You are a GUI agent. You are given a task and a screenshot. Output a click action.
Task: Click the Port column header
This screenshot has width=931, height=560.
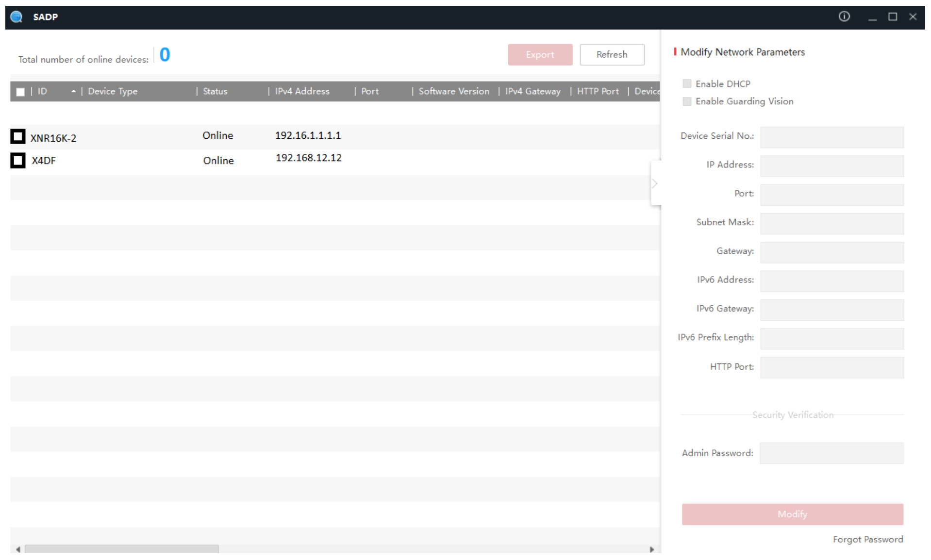coord(370,91)
